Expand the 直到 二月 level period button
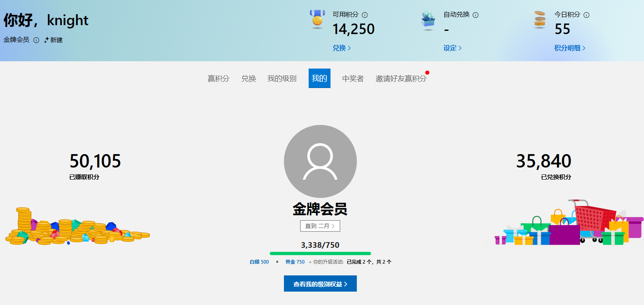The width and height of the screenshot is (644, 305). click(x=320, y=226)
